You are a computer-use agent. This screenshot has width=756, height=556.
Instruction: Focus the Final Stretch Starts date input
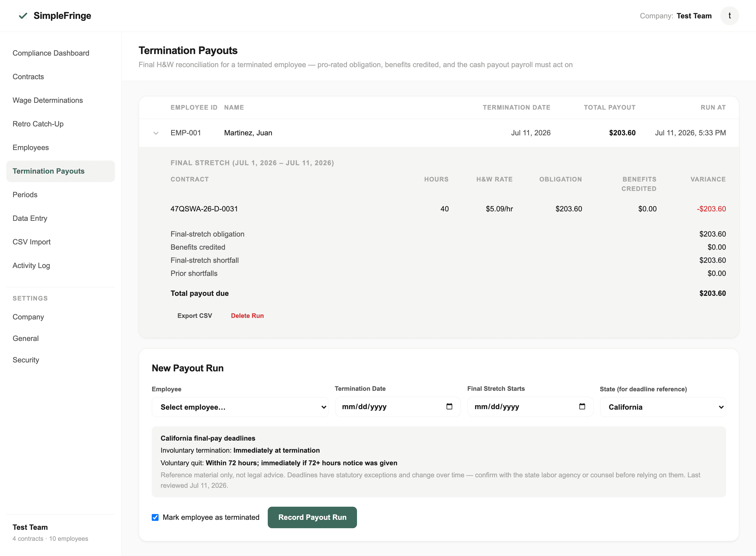point(530,407)
